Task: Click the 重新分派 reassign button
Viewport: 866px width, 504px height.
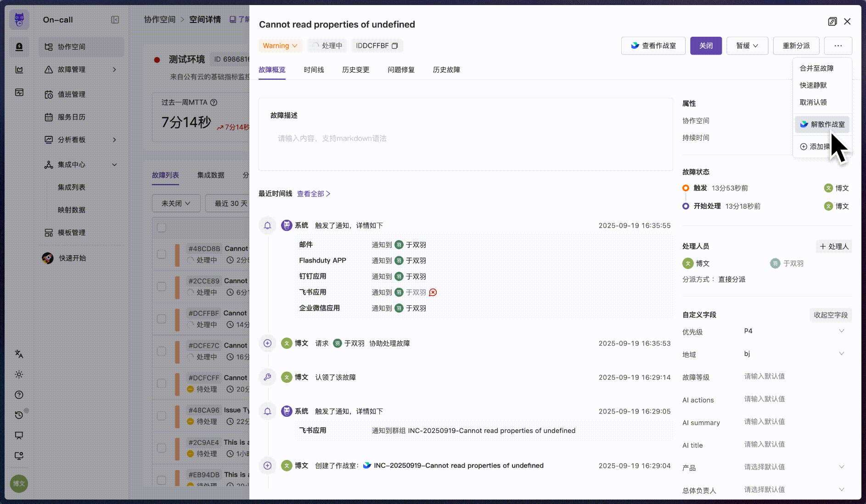Action: 796,46
